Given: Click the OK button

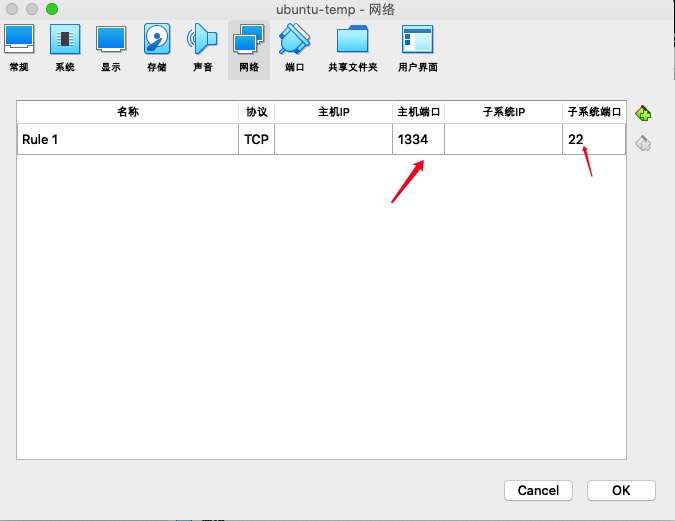Looking at the screenshot, I should coord(621,490).
